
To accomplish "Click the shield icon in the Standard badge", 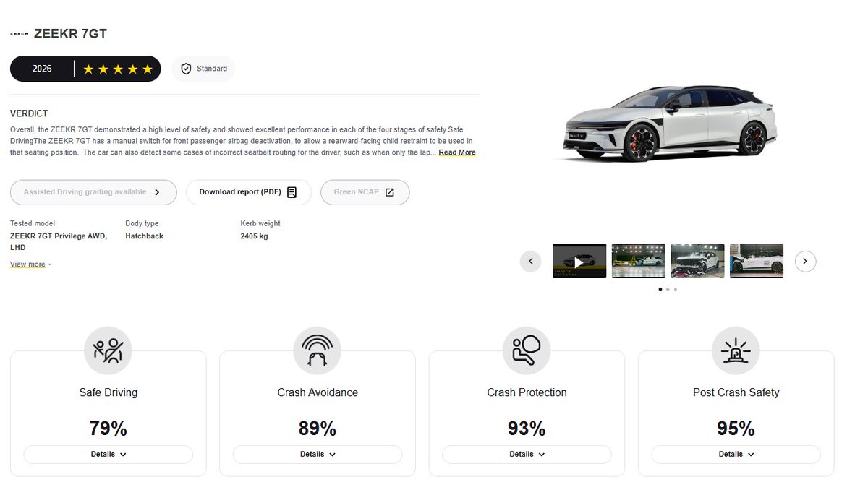I will coord(186,69).
